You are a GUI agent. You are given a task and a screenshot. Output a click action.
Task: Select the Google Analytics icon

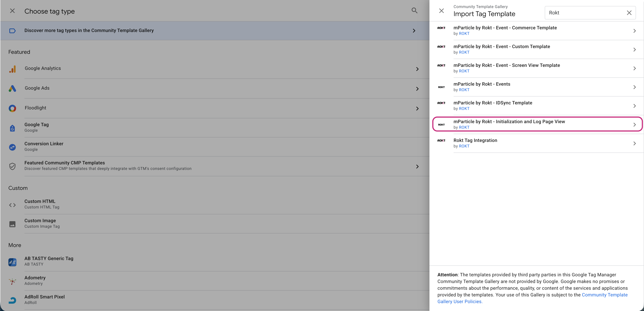[12, 69]
